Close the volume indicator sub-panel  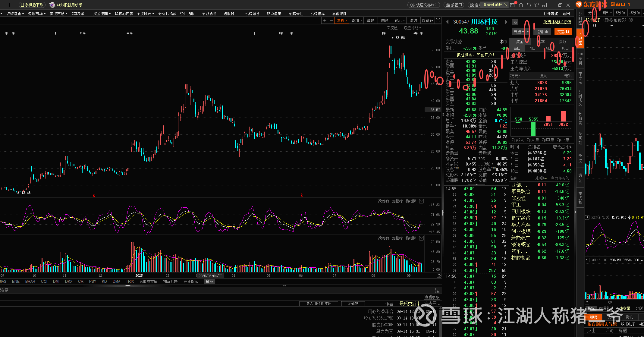421,238
